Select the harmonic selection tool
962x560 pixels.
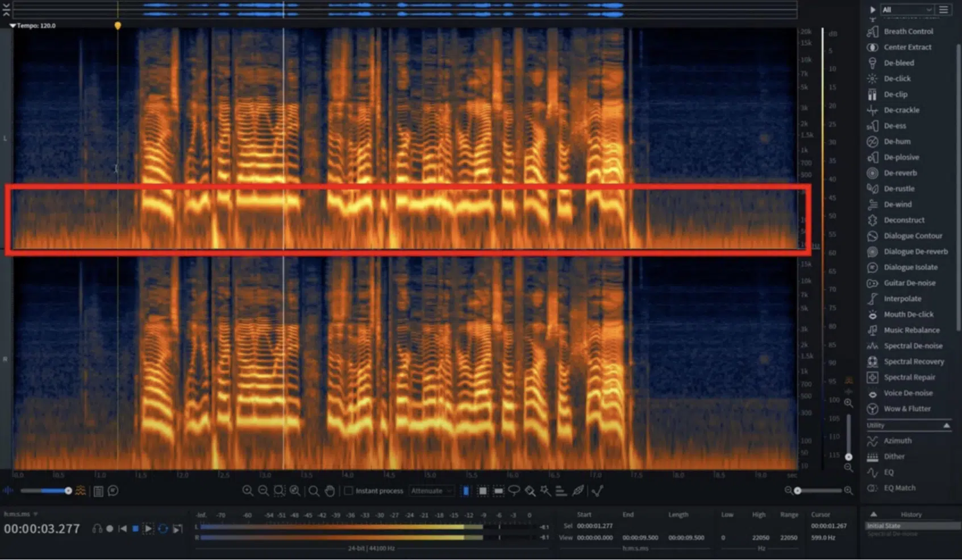(x=561, y=491)
